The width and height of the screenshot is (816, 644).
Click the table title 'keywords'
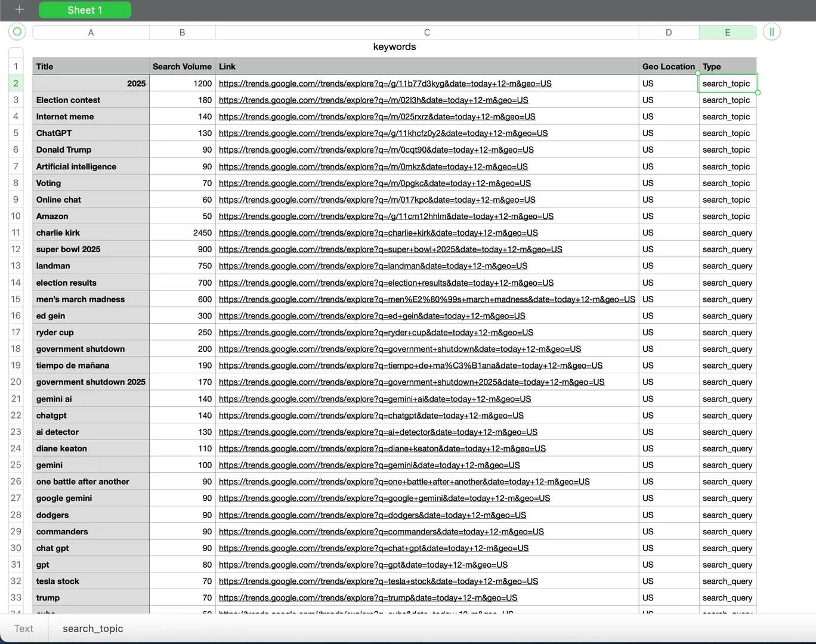pos(394,47)
